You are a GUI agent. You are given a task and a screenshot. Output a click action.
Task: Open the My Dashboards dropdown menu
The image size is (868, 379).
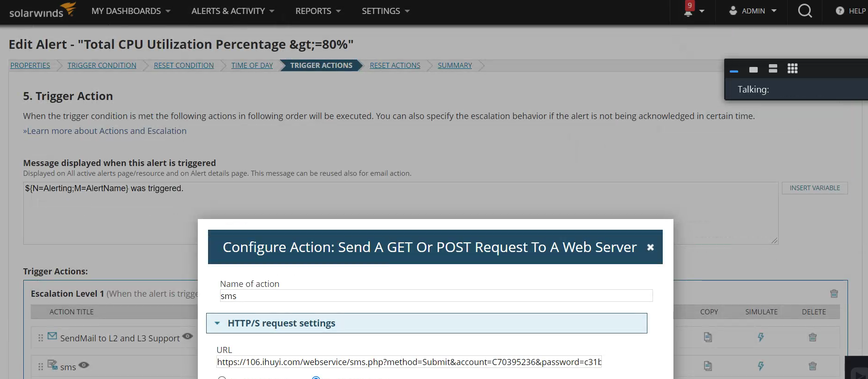(x=131, y=11)
